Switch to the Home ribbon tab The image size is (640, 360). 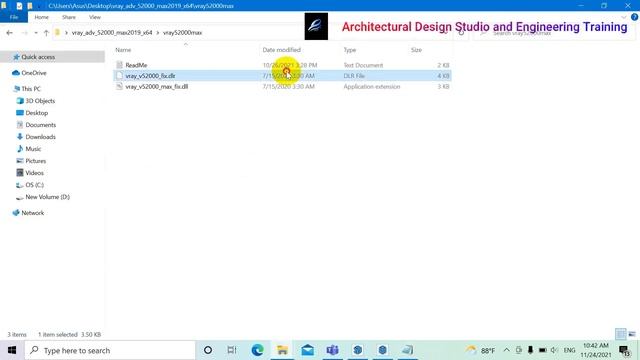42,17
